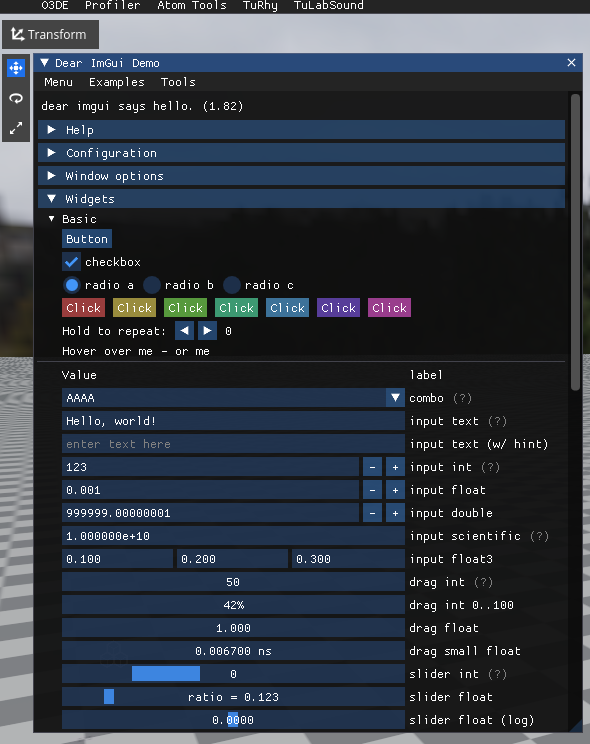This screenshot has height=744, width=590.
Task: Click the drag int field showing 50
Action: click(233, 582)
